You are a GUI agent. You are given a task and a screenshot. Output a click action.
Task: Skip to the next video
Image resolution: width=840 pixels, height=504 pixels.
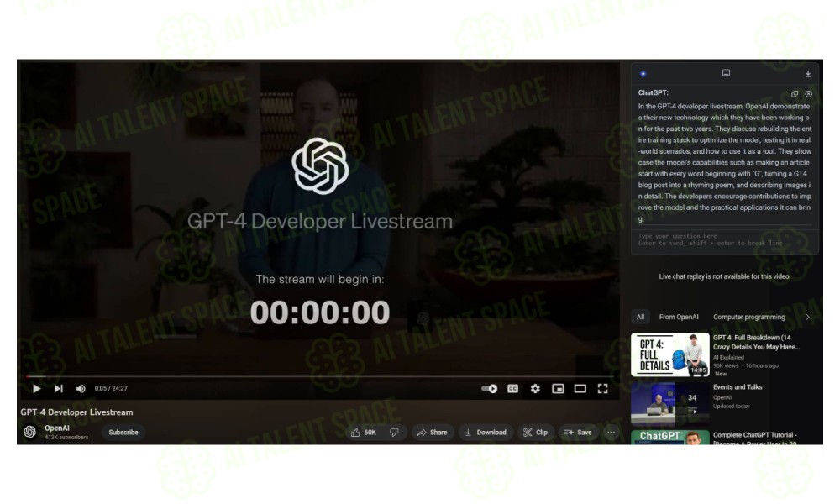(x=59, y=388)
